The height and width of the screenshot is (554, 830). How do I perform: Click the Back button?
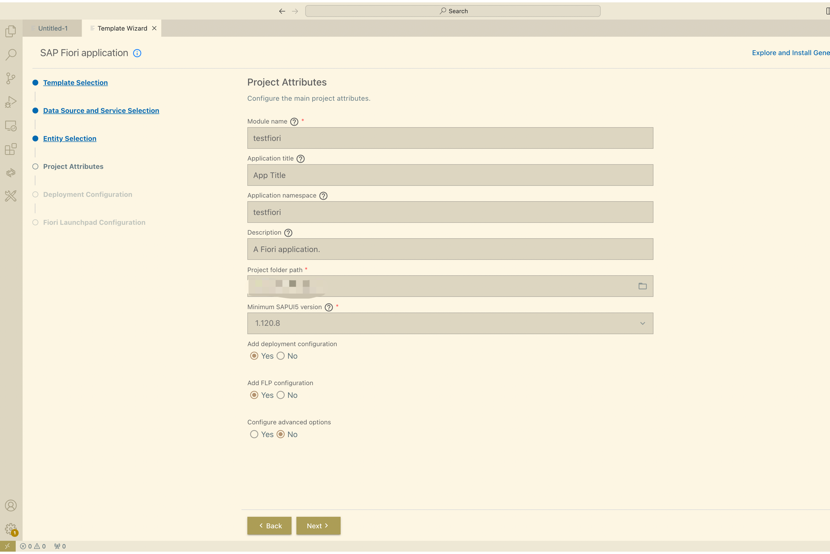(x=269, y=526)
